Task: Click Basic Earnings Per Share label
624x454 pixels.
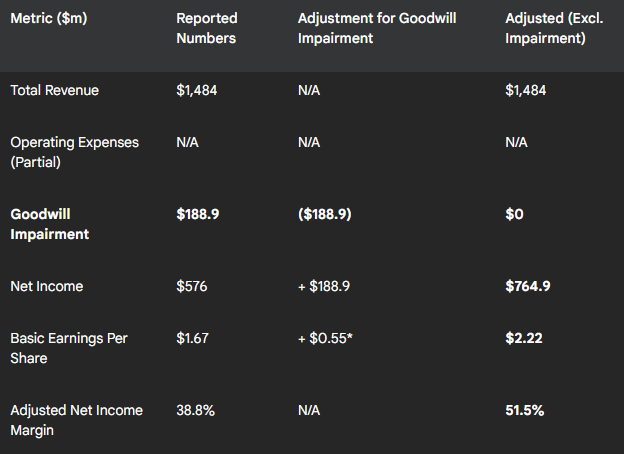Action: (69, 348)
